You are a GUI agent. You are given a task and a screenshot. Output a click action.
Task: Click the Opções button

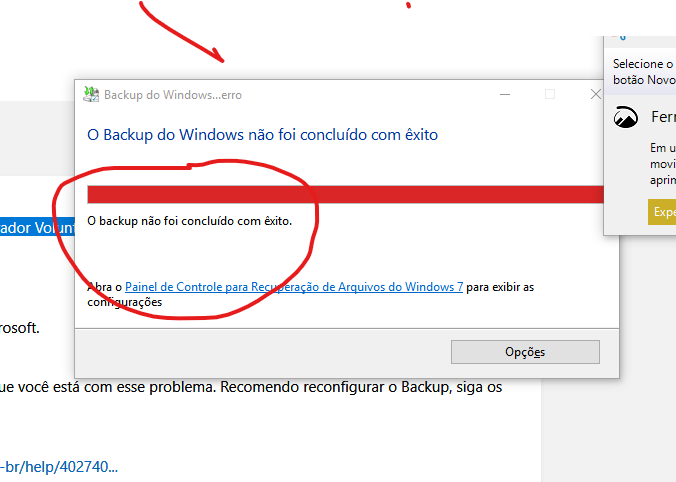point(525,352)
